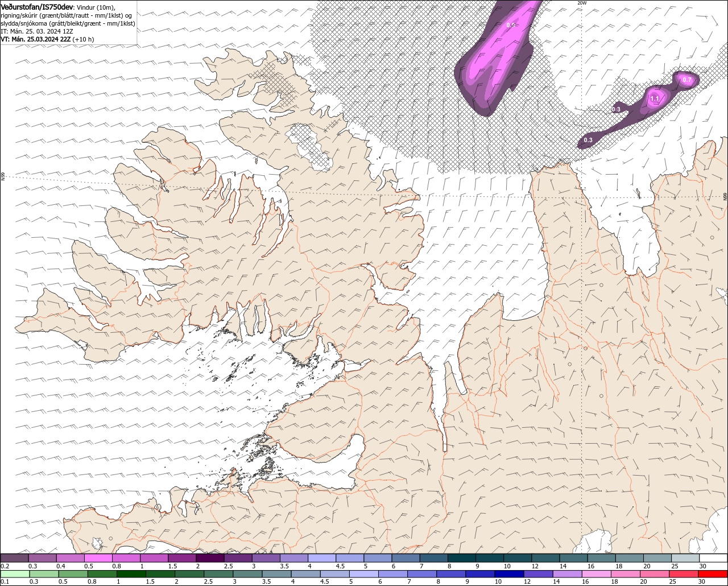Screen dimensions: 728x586
Task: Click the pink-red 20–25 swatch on lower legend bar
Action: pos(654,573)
